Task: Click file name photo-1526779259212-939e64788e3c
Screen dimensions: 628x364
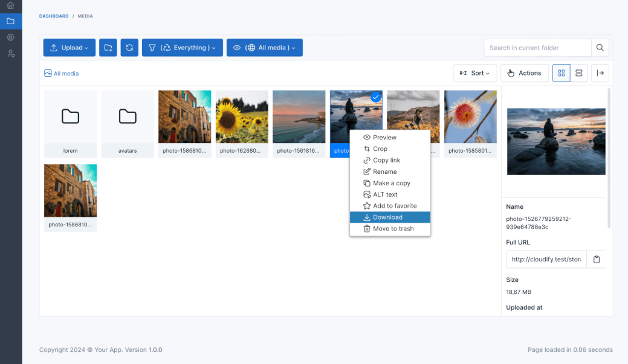Action: click(x=539, y=223)
